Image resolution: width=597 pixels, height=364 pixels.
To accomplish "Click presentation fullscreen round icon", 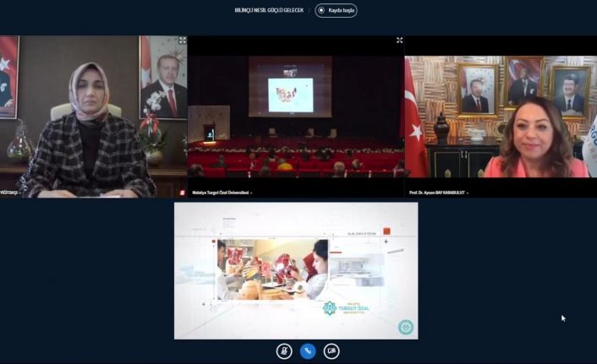I will click(x=406, y=328).
